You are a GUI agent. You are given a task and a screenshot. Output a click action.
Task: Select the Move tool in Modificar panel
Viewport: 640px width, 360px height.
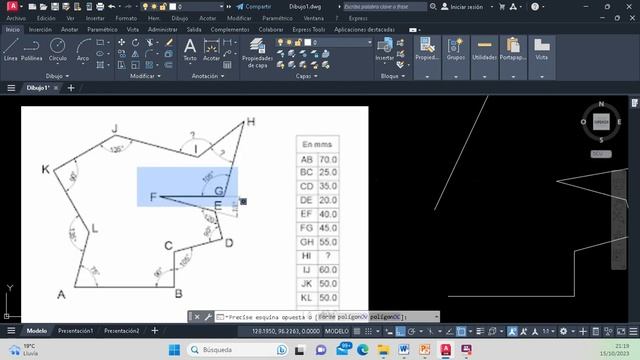point(122,42)
